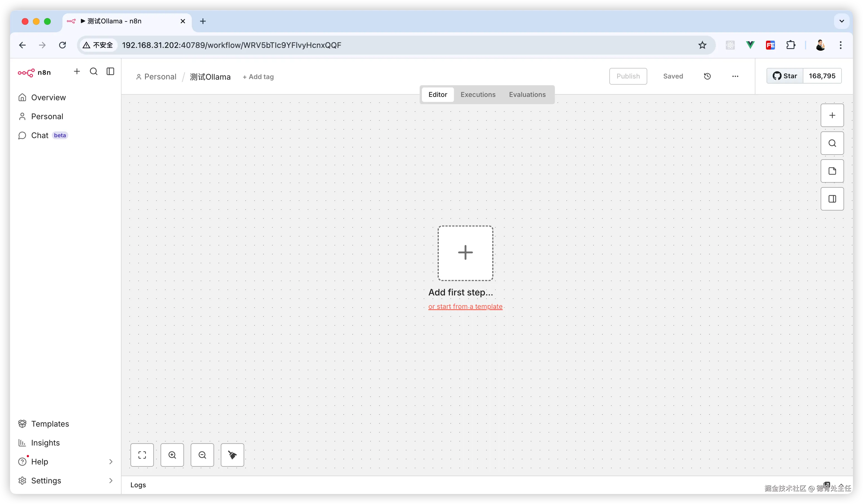Click the Add first step box
Viewport: 863px width, 504px height.
pyautogui.click(x=465, y=253)
